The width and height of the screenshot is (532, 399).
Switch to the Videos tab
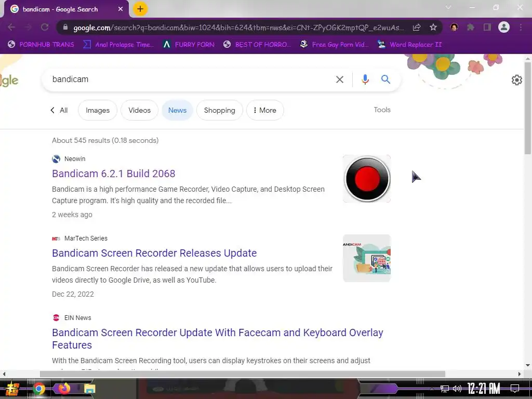coord(139,110)
